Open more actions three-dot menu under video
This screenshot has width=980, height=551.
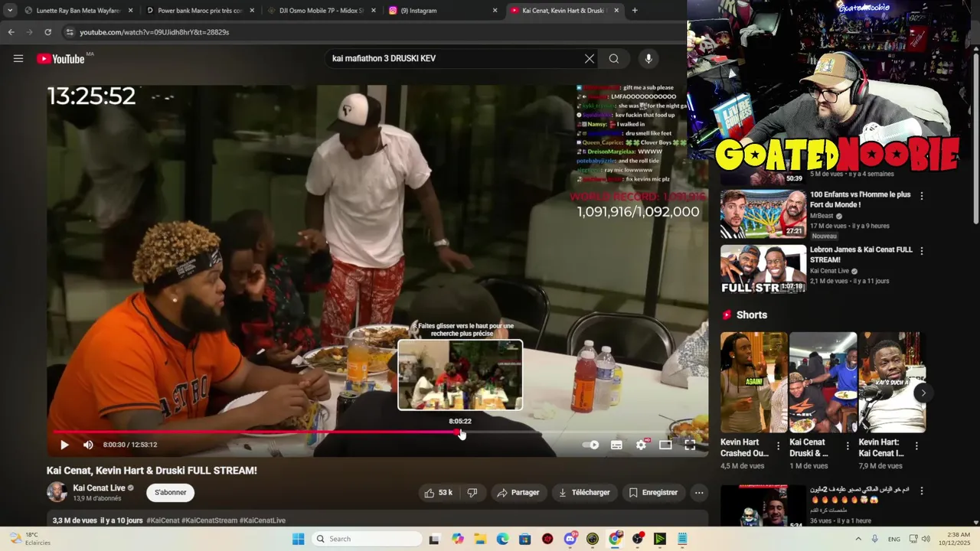[699, 493]
